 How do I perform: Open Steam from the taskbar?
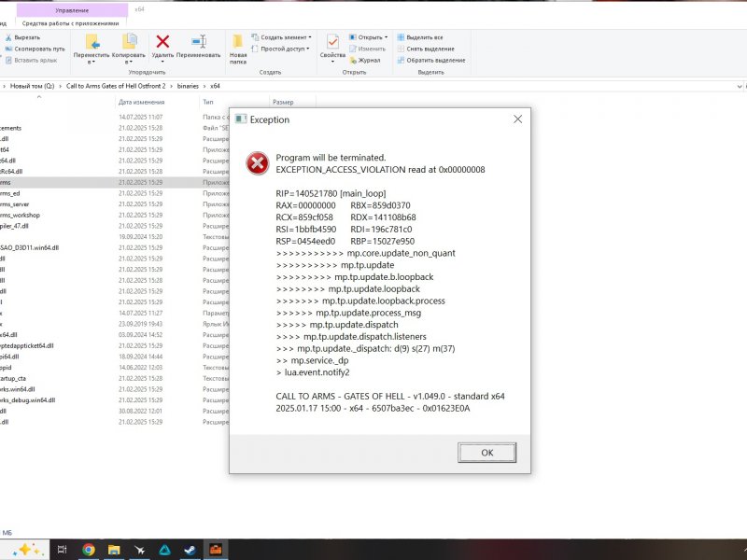tap(190, 550)
